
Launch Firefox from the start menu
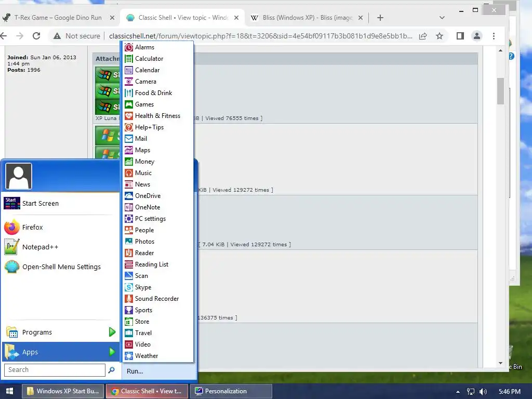(x=61, y=228)
